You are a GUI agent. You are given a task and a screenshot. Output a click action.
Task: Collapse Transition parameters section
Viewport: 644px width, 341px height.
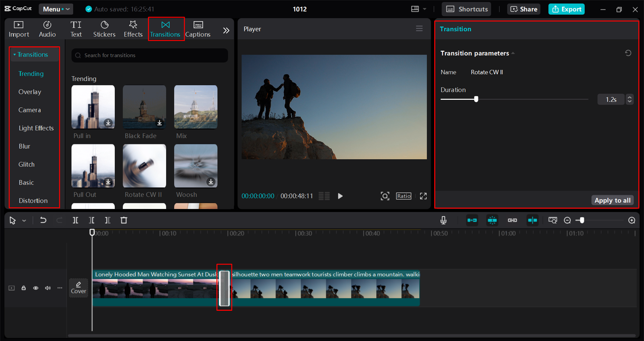click(x=513, y=53)
